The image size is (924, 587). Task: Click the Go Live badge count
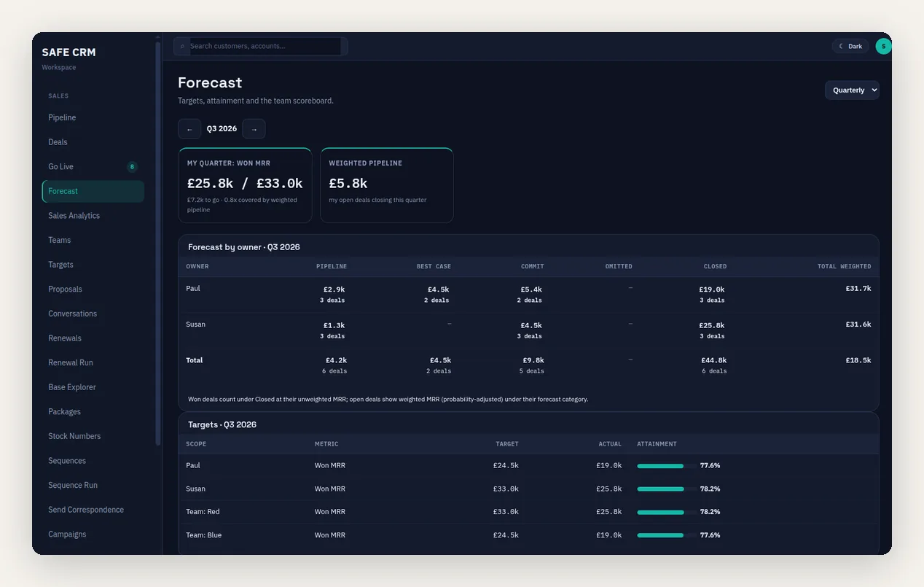132,167
